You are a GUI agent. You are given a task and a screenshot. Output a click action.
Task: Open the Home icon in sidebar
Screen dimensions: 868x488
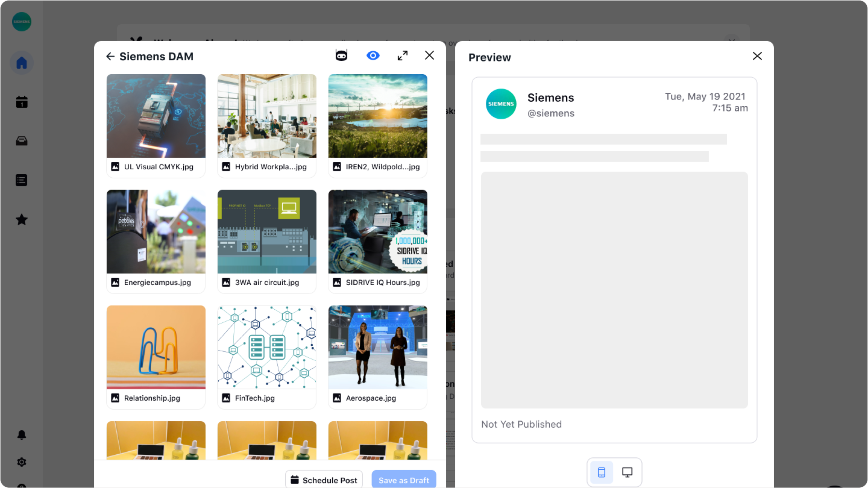22,63
